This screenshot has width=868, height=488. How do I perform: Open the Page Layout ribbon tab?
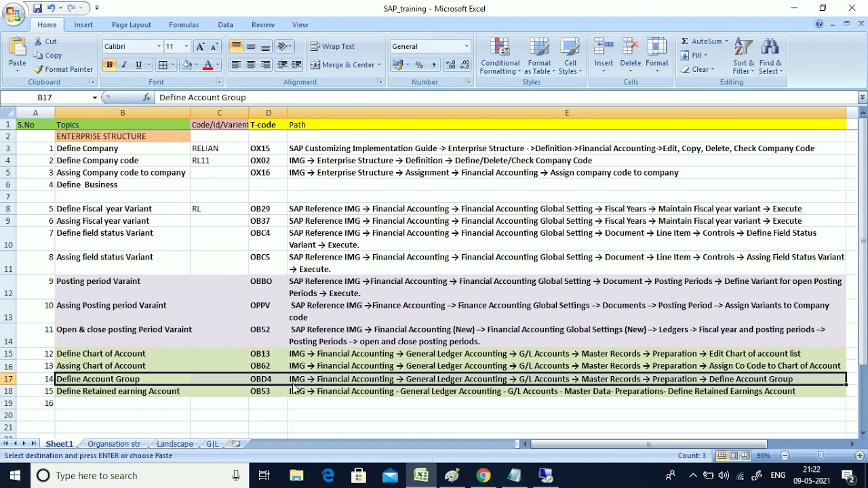pyautogui.click(x=132, y=24)
